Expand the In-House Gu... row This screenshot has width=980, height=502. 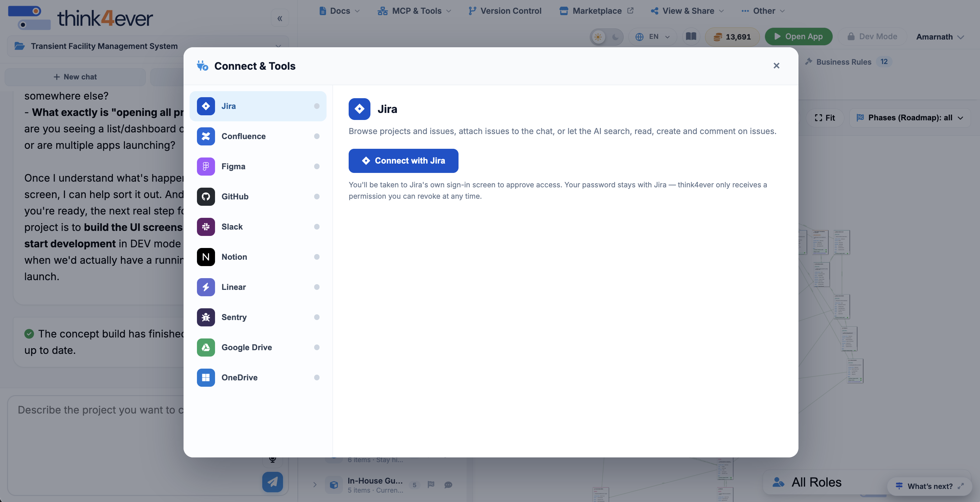(314, 485)
